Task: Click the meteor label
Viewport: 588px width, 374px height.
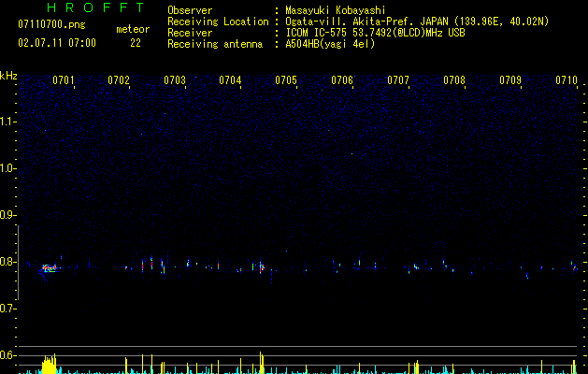Action: tap(133, 29)
